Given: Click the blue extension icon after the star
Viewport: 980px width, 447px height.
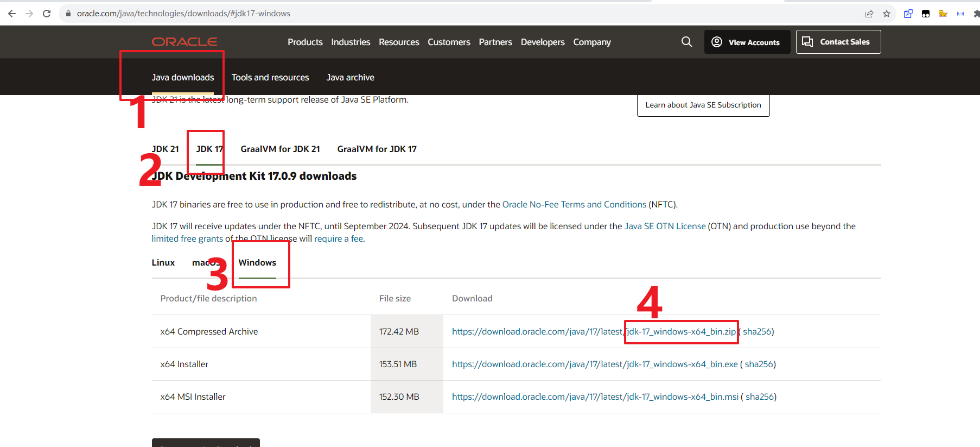Looking at the screenshot, I should [908, 14].
